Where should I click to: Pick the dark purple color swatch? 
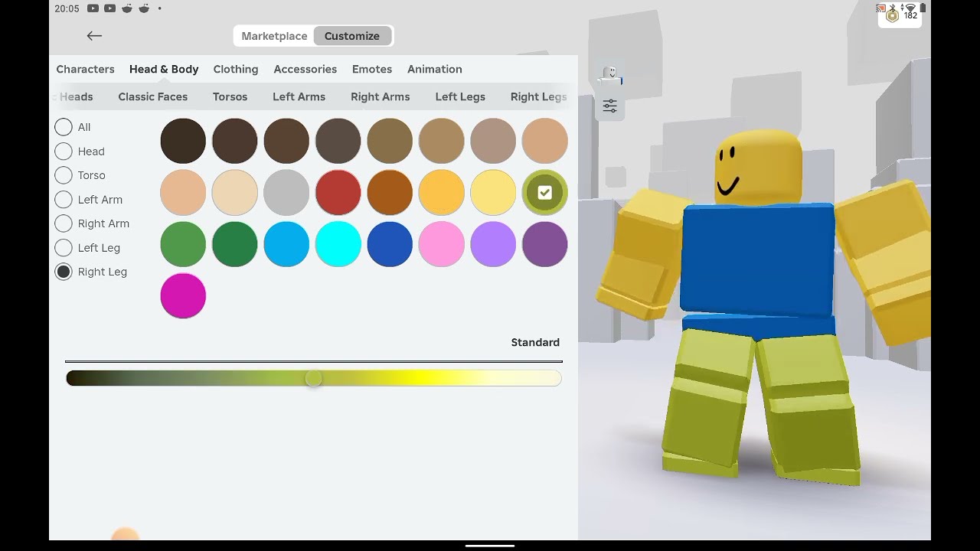545,244
